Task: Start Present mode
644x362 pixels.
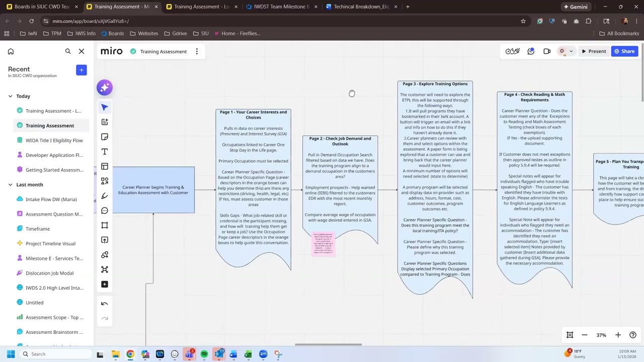Action: click(x=594, y=51)
